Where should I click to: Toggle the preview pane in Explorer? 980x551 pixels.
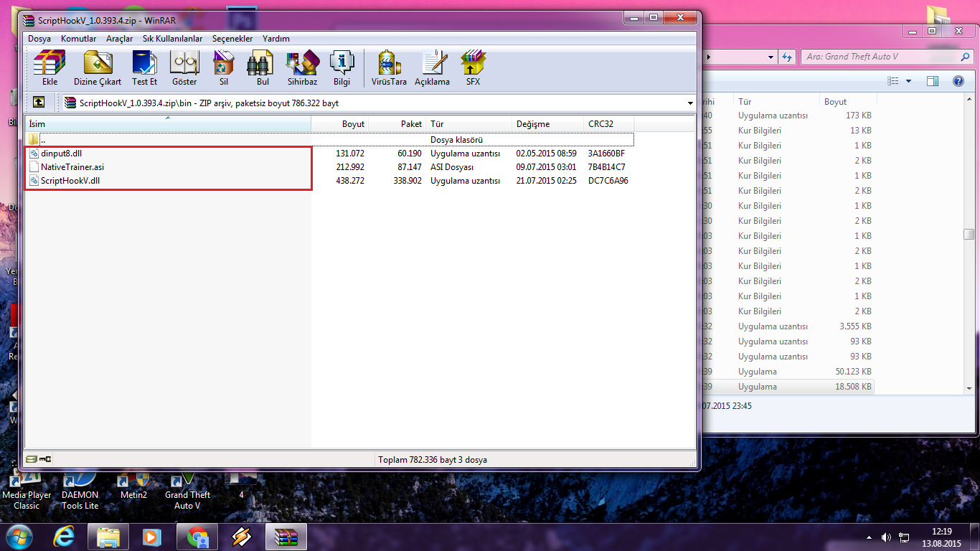tap(932, 81)
